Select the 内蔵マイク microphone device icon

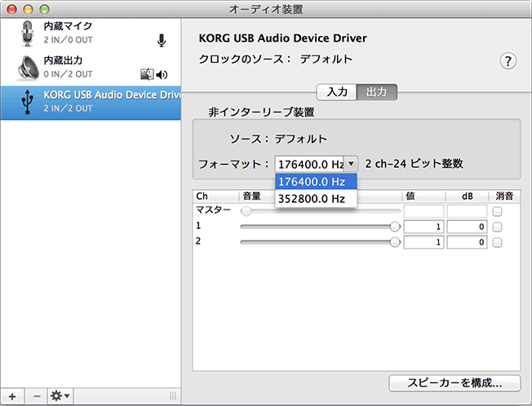pyautogui.click(x=28, y=33)
